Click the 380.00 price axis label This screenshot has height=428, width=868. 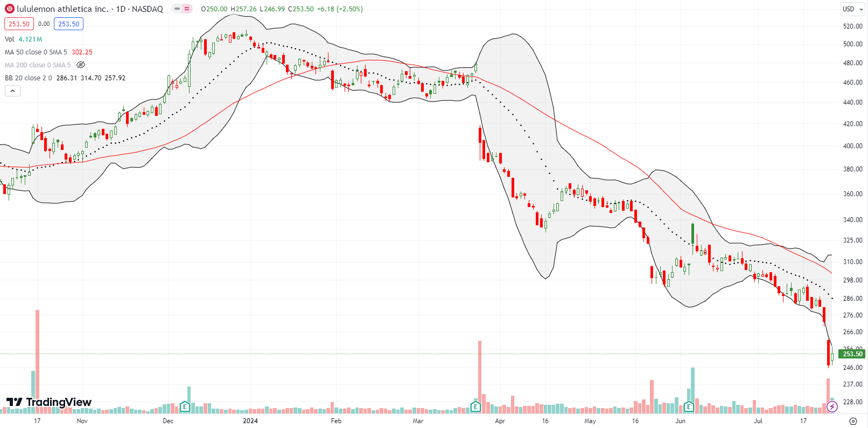(852, 169)
